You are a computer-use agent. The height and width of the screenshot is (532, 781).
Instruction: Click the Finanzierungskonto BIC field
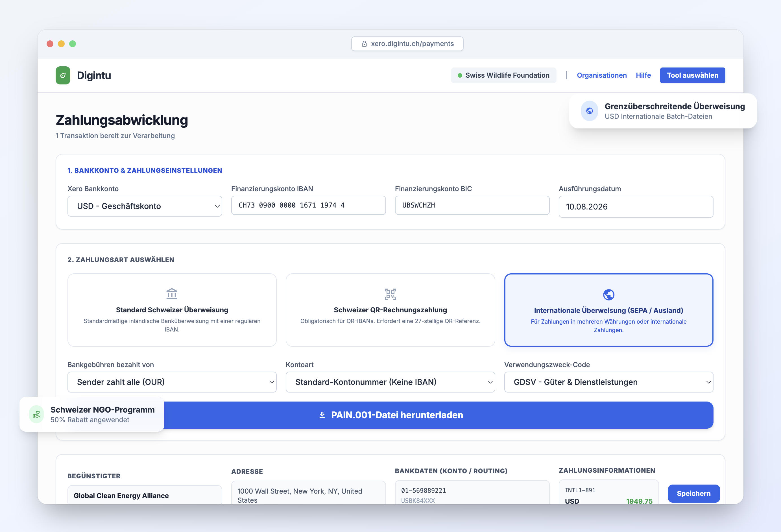472,205
